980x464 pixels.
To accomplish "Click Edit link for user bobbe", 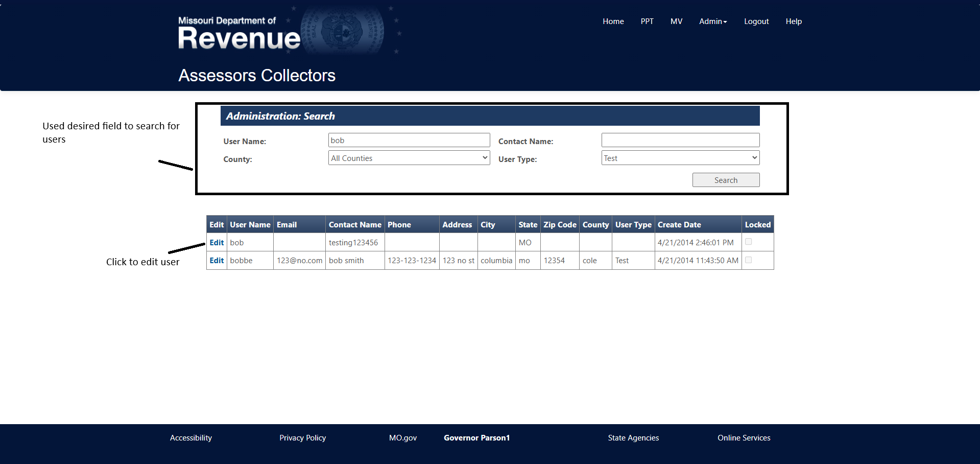I will [217, 261].
